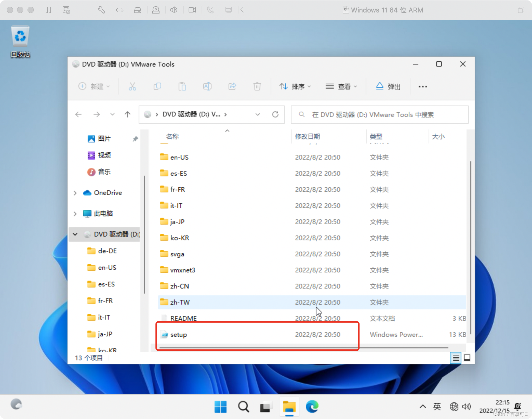Viewport: 532px width, 419px height.
Task: Click the Share icon in toolbar
Action: pos(232,86)
